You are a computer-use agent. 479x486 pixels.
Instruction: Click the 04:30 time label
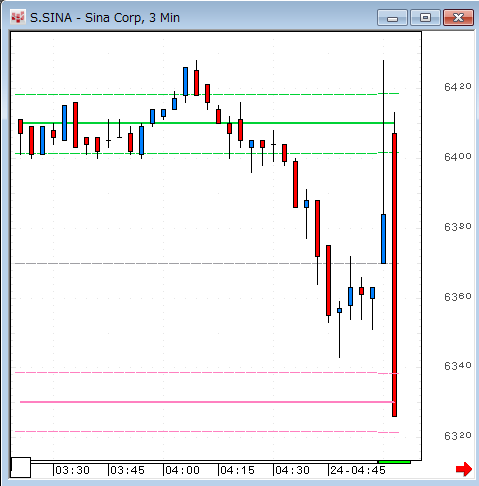(292, 470)
